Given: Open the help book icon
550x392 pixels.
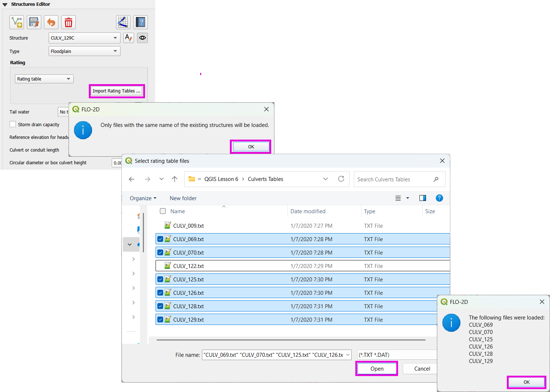Looking at the screenshot, I should [141, 22].
